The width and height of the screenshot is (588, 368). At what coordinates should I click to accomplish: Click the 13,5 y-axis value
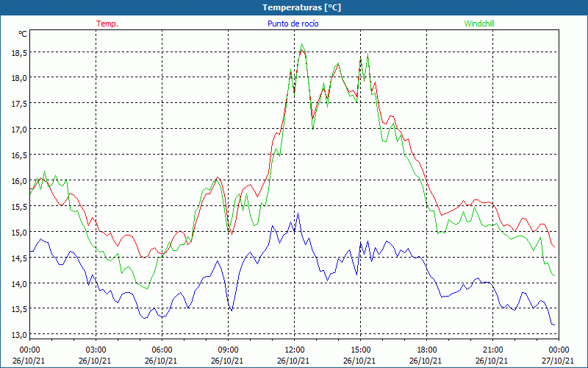(x=20, y=310)
